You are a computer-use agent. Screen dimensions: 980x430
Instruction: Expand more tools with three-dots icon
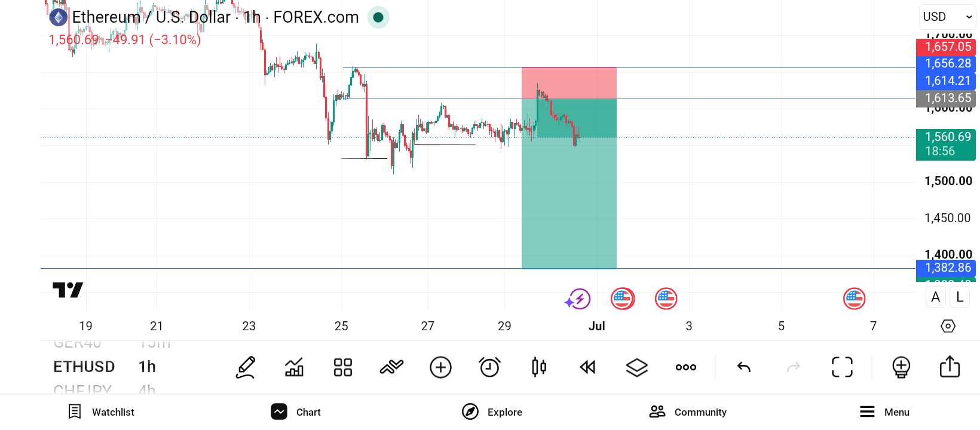click(686, 367)
